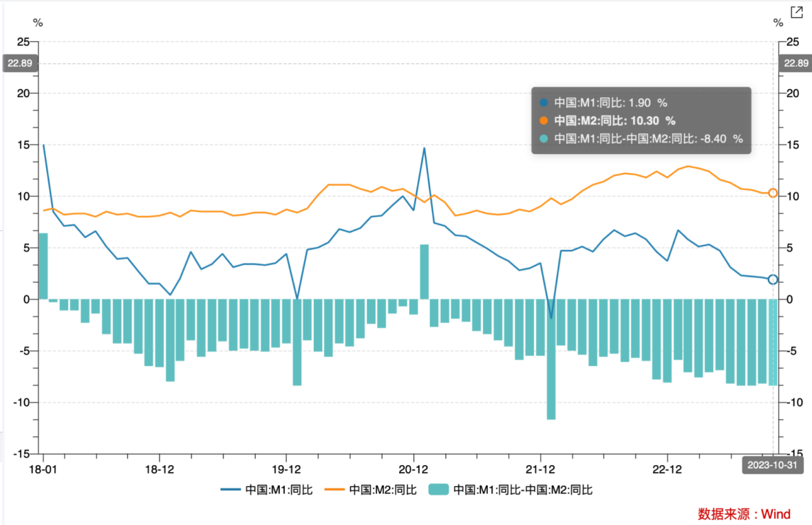Click the blue M1 endpoint circle marker

tap(773, 279)
